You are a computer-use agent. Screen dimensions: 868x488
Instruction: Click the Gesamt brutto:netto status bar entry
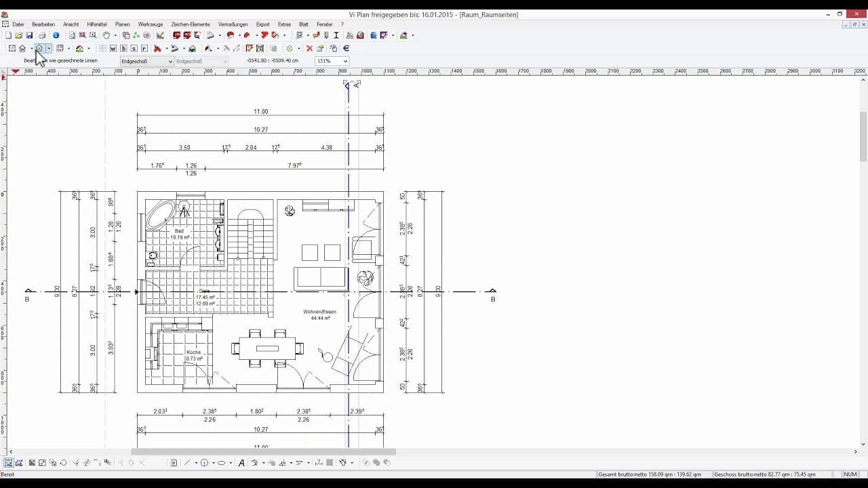[x=651, y=474]
